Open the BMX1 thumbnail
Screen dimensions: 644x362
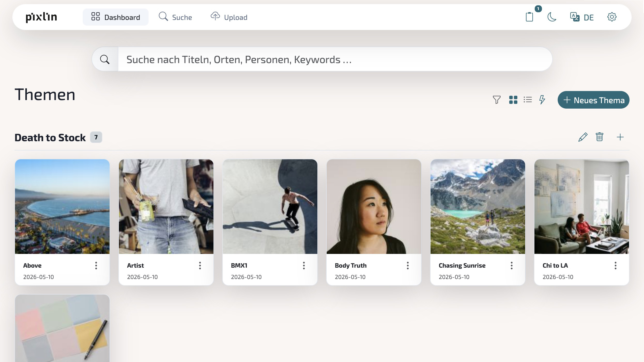coord(270,207)
